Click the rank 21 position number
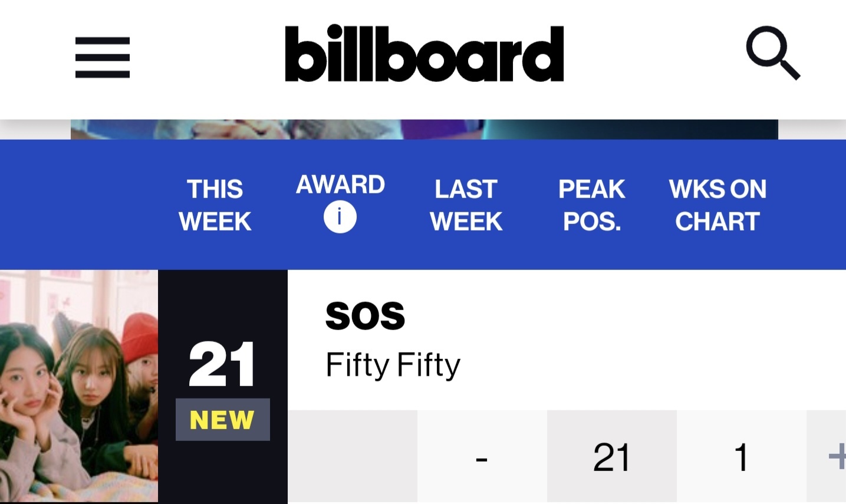Image resolution: width=846 pixels, height=504 pixels. [222, 364]
